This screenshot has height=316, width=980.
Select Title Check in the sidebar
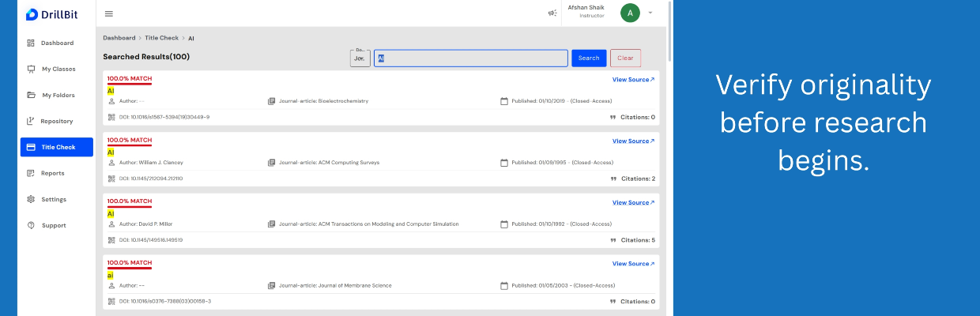click(57, 147)
